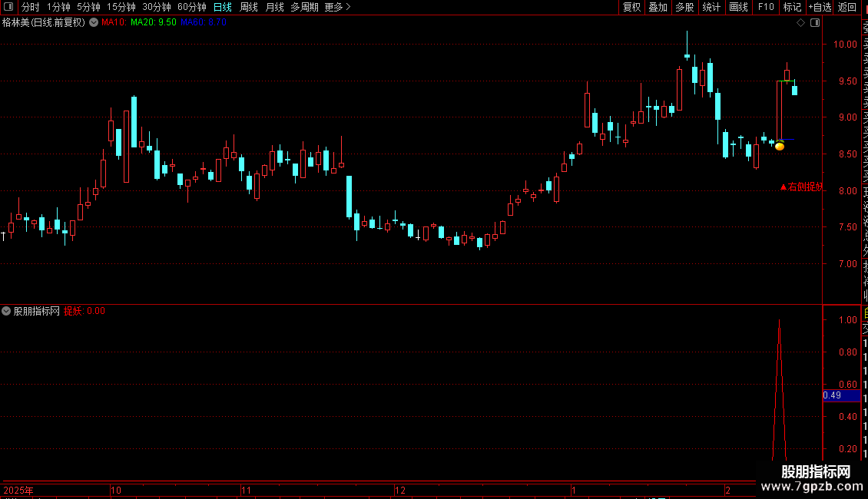The image size is (868, 499).
Task: Click the 标记 mark button
Action: 792,7
